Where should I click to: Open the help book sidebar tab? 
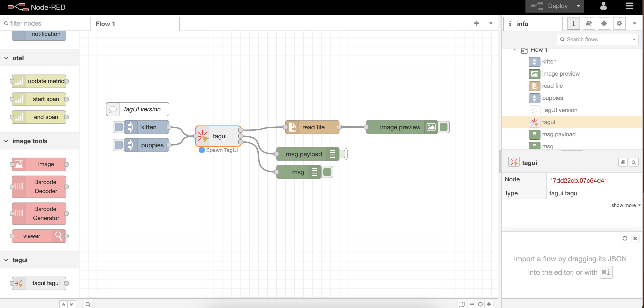pyautogui.click(x=588, y=24)
